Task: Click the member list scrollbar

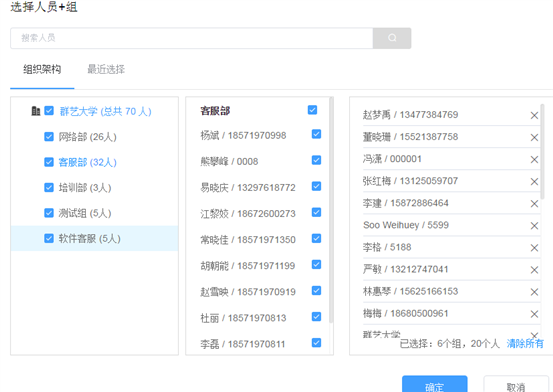Action: point(331,210)
